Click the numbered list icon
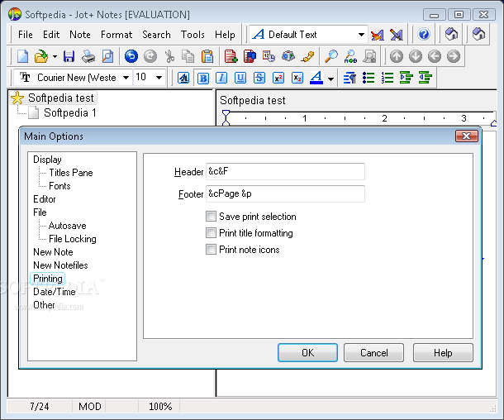 point(388,78)
